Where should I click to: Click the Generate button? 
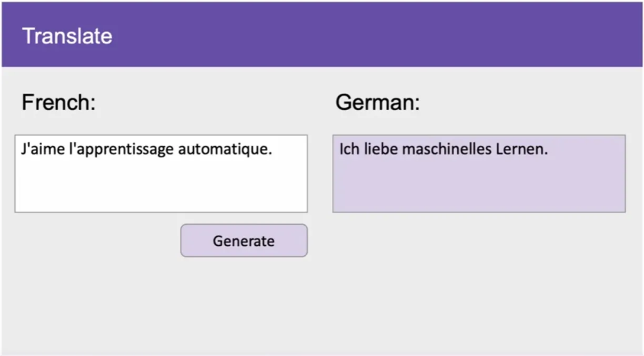[x=244, y=241]
